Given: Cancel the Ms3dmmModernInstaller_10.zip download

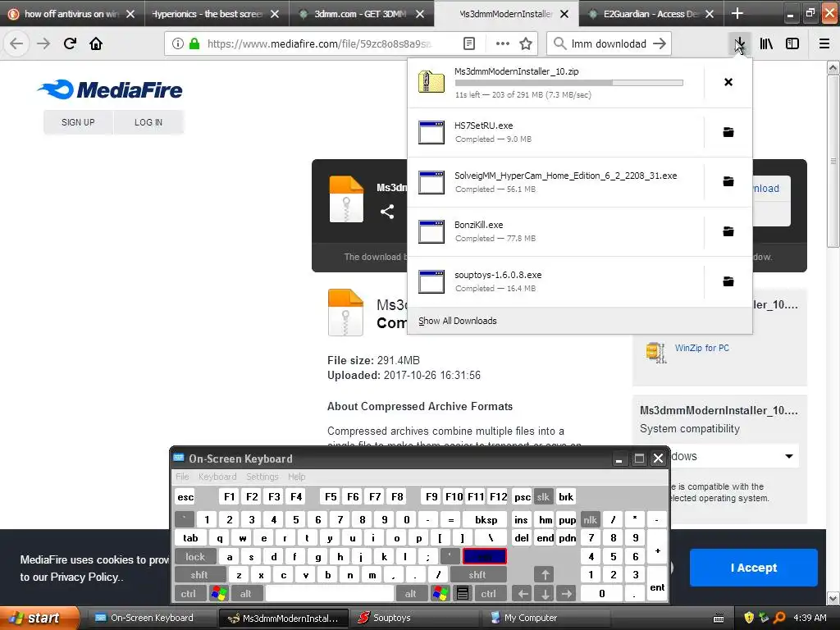Looking at the screenshot, I should 728,82.
